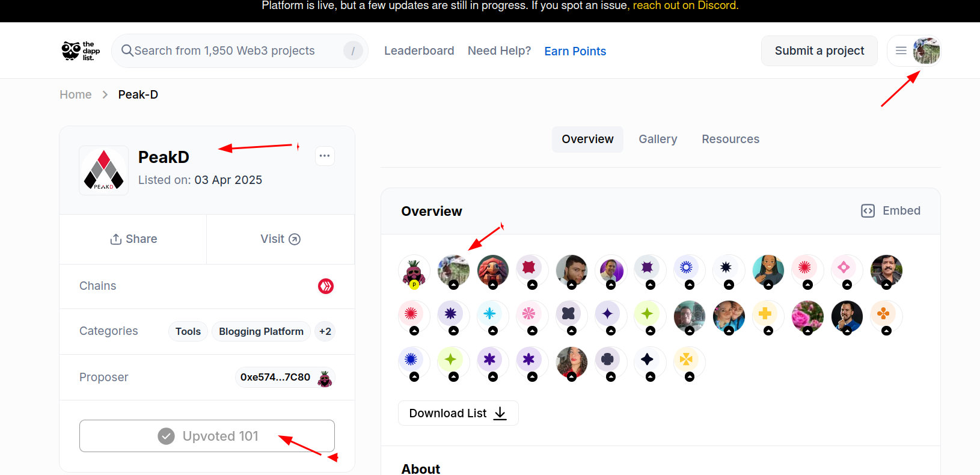Open the hamburger menu beside profile picture
The image size is (980, 475).
[x=901, y=51]
